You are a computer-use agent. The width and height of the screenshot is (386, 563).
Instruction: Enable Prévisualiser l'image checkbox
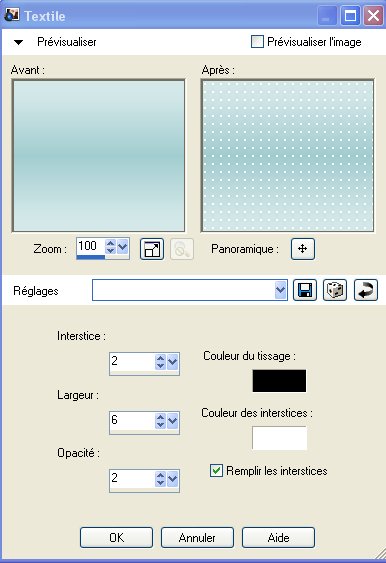[x=257, y=42]
